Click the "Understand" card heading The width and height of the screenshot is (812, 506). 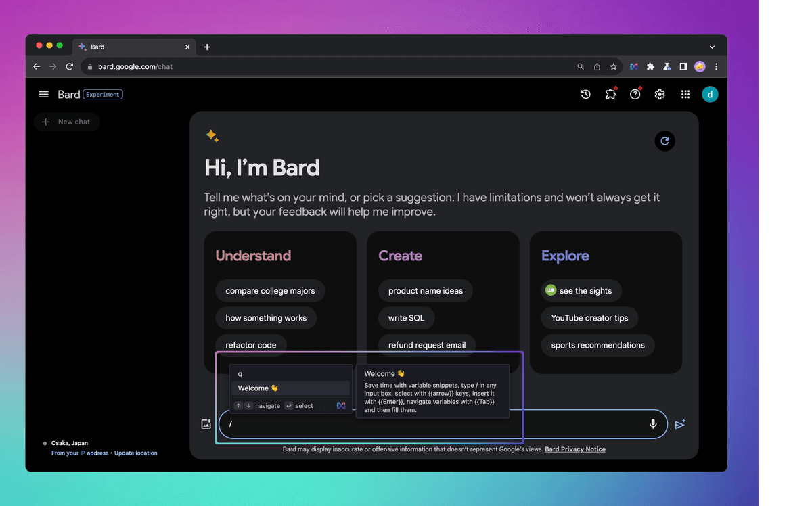pyautogui.click(x=253, y=256)
